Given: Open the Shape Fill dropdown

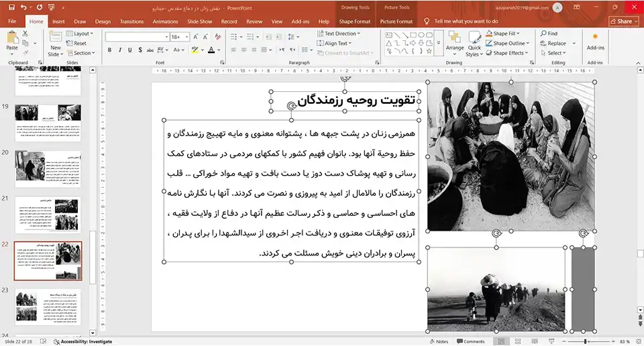Looking at the screenshot, I should tap(502, 34).
